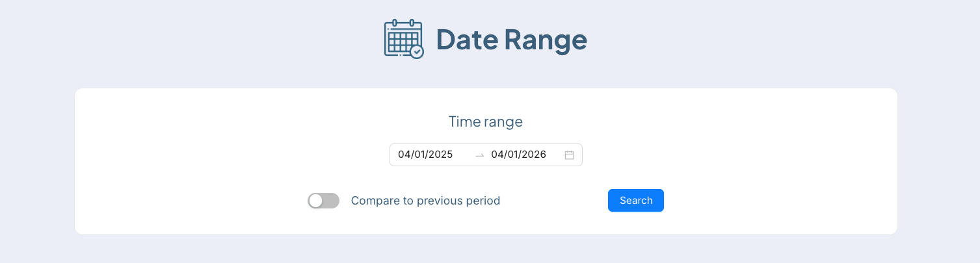The width and height of the screenshot is (980, 263).
Task: Open the date picker calendar icon
Action: click(x=569, y=155)
